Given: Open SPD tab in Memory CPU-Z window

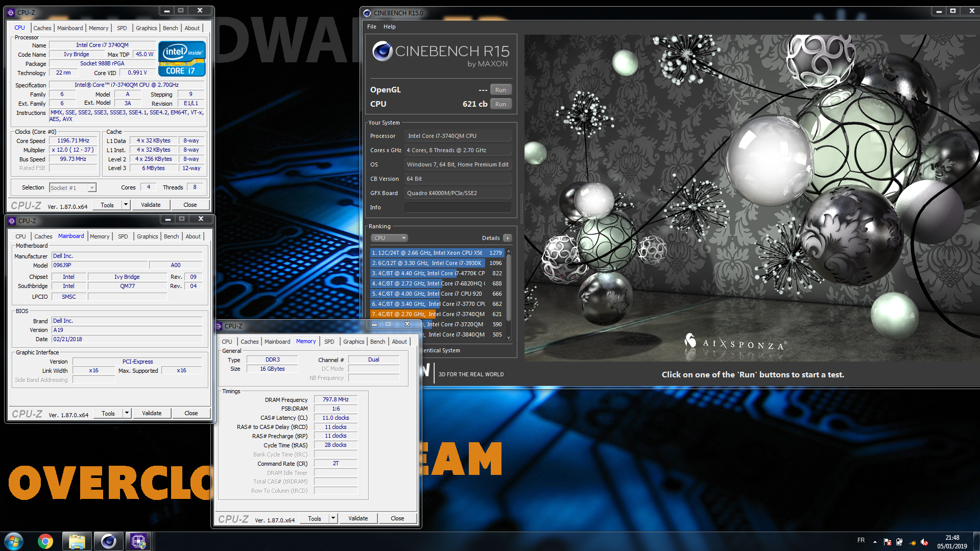Looking at the screenshot, I should [329, 342].
